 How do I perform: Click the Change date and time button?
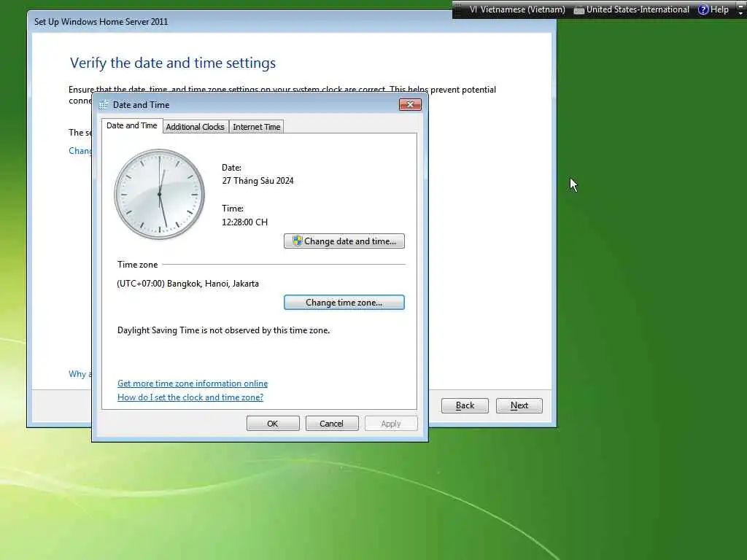344,241
